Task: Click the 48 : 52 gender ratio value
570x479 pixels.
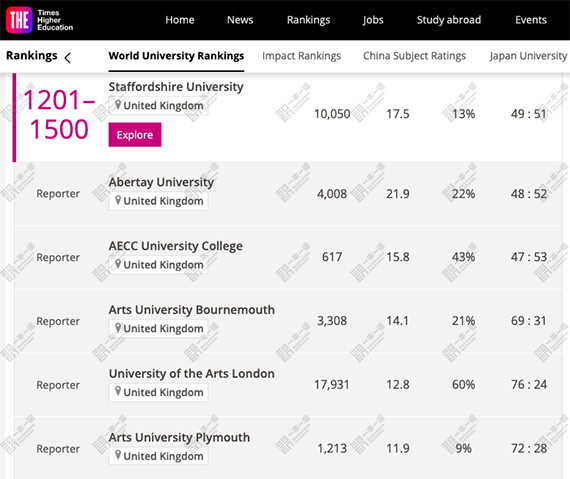Action: pyautogui.click(x=529, y=194)
